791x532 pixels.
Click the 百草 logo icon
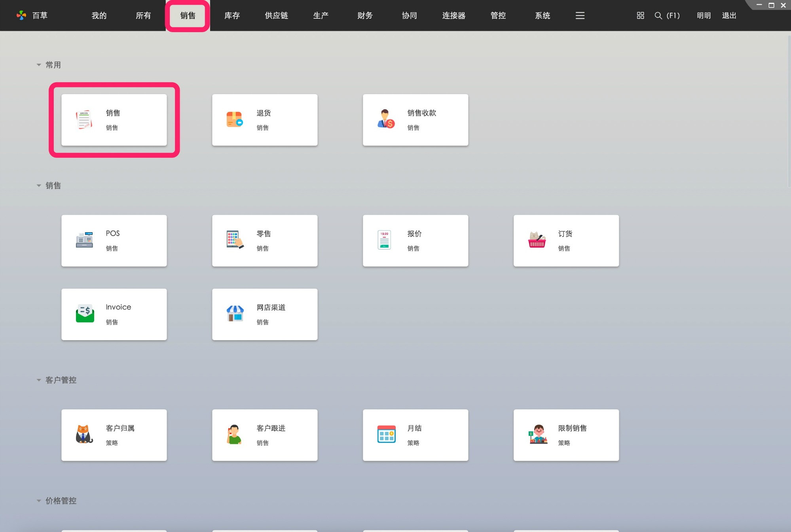pyautogui.click(x=21, y=15)
